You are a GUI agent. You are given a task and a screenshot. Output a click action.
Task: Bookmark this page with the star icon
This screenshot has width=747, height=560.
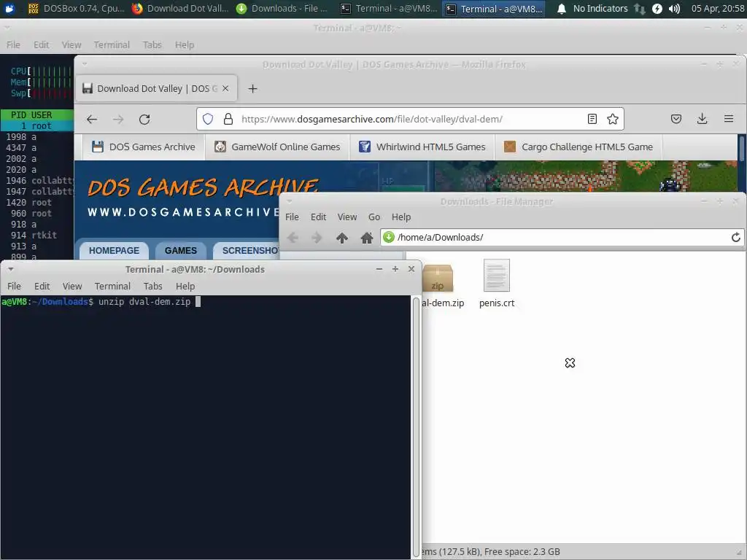(x=613, y=119)
